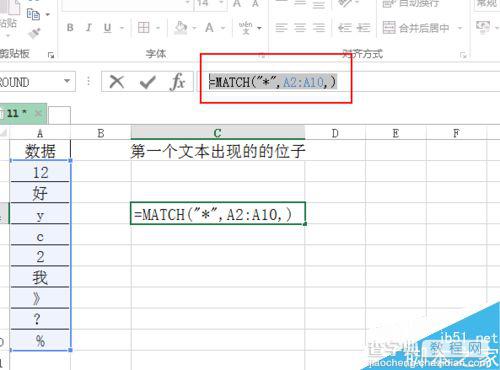Align text left
The width and height of the screenshot is (500, 370).
(x=281, y=28)
